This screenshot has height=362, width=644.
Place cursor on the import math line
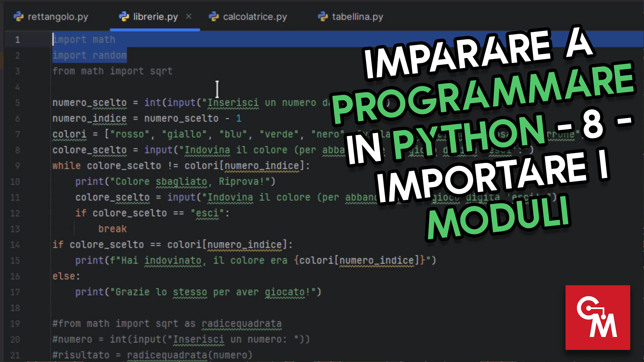click(x=84, y=40)
